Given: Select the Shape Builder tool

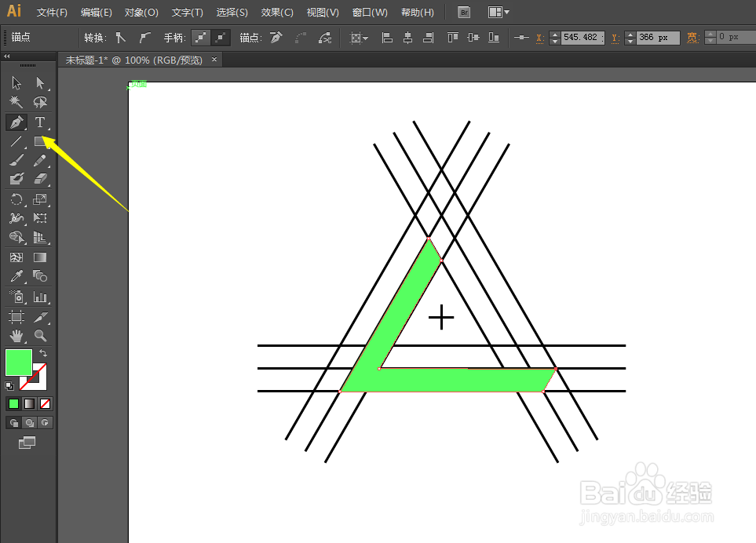Looking at the screenshot, I should [x=16, y=237].
